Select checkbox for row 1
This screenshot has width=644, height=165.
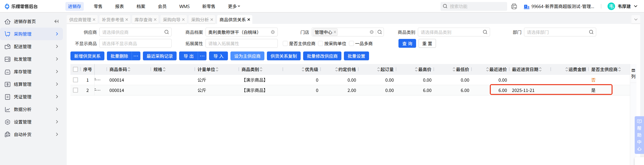point(75,80)
